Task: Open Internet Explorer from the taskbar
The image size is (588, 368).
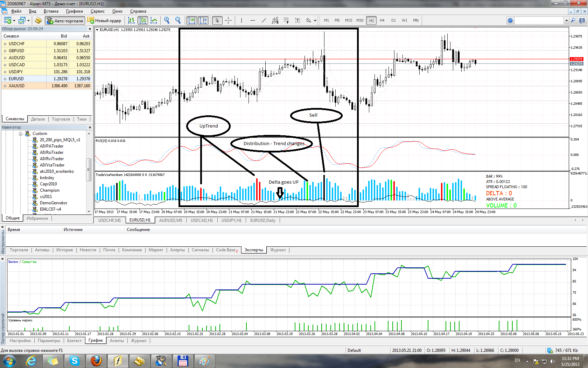Action: tap(31, 361)
